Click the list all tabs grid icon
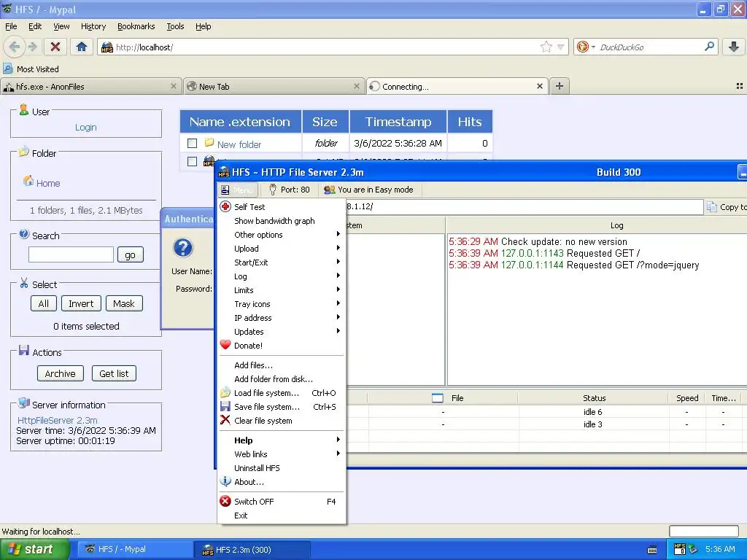747x560 pixels. (740, 86)
